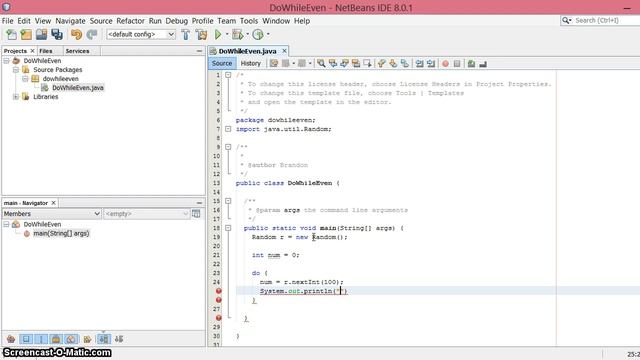Expand the Libraries tree node
Screen dimensions: 640x360
point(16,97)
